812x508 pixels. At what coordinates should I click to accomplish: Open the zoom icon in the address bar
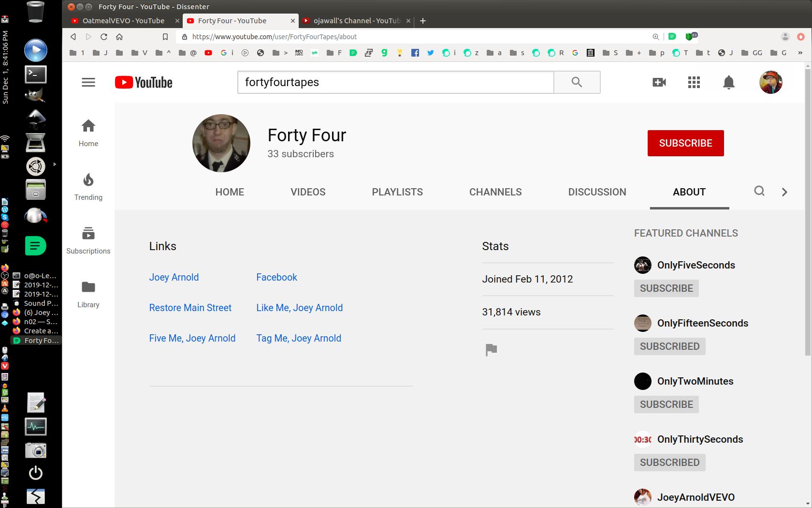pos(656,37)
